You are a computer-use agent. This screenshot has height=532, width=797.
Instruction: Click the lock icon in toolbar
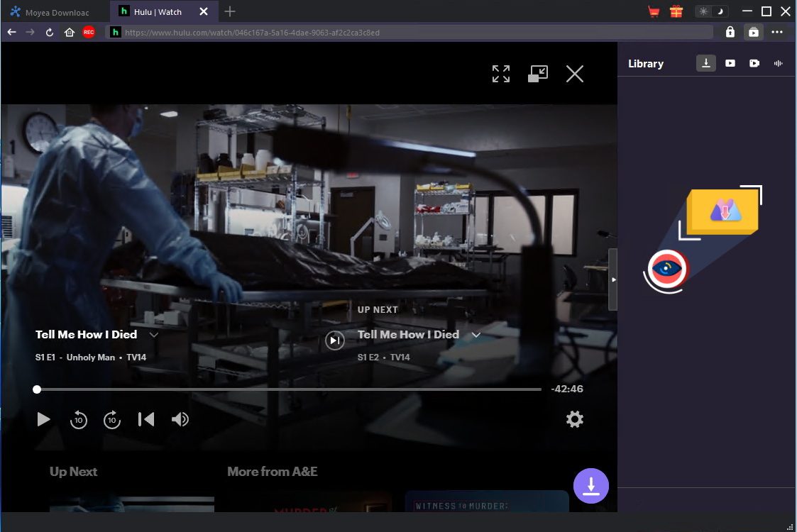click(x=730, y=33)
